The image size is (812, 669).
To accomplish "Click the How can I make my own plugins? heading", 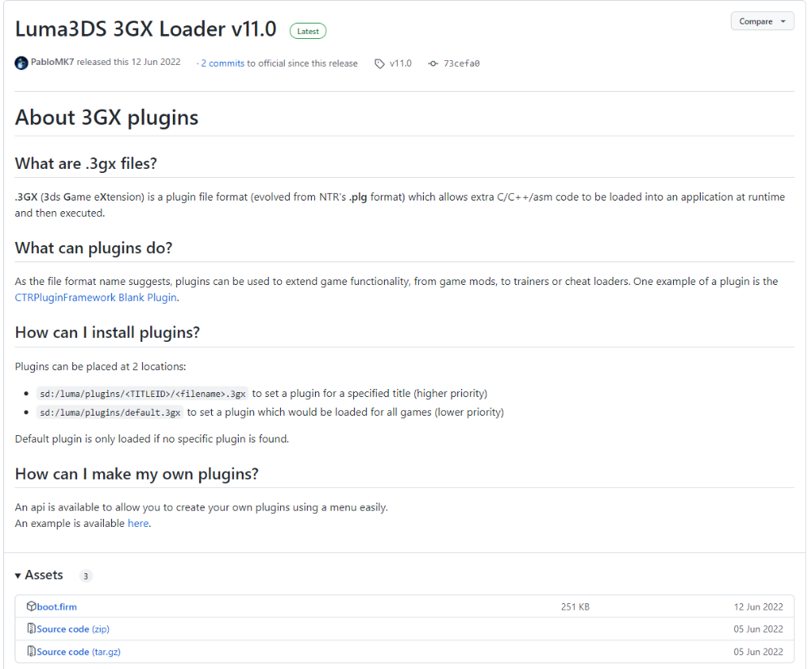I will point(136,474).
